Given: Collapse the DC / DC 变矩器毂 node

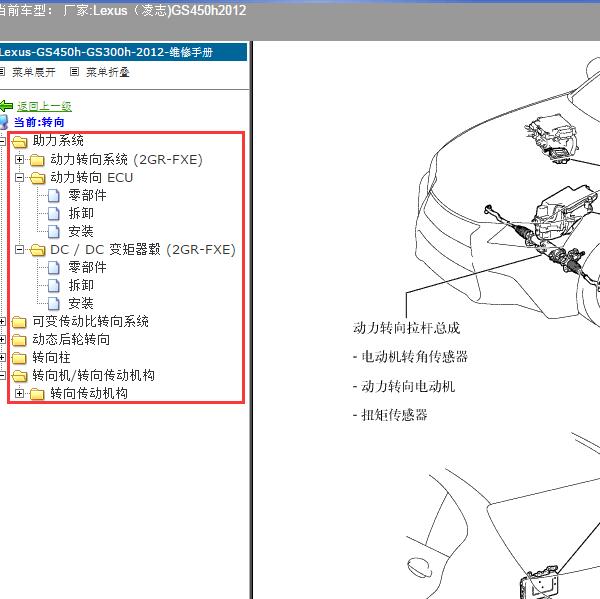Looking at the screenshot, I should [x=20, y=250].
